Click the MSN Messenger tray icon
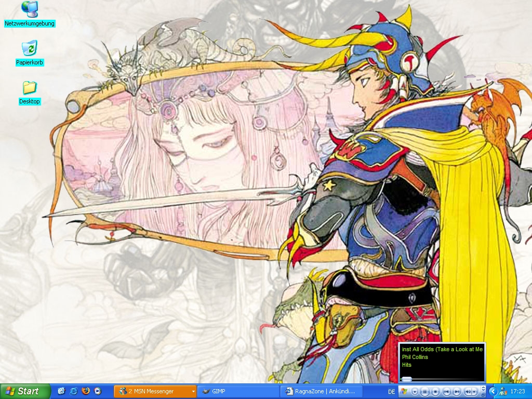The height and width of the screenshot is (399, 532). pos(503,391)
